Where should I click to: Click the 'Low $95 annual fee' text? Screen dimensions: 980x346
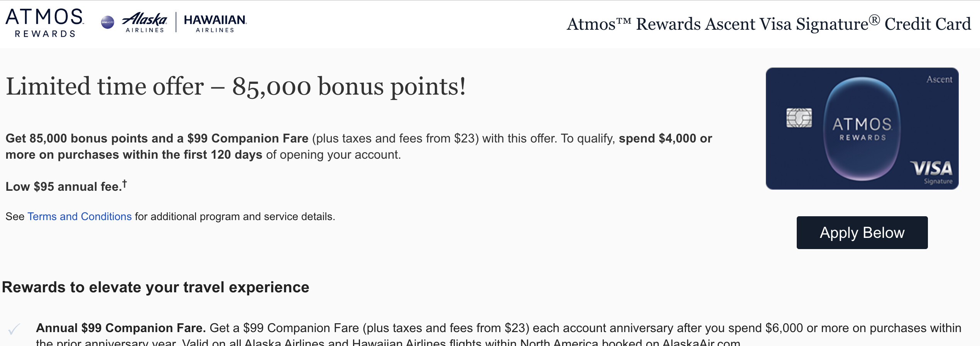(63, 187)
